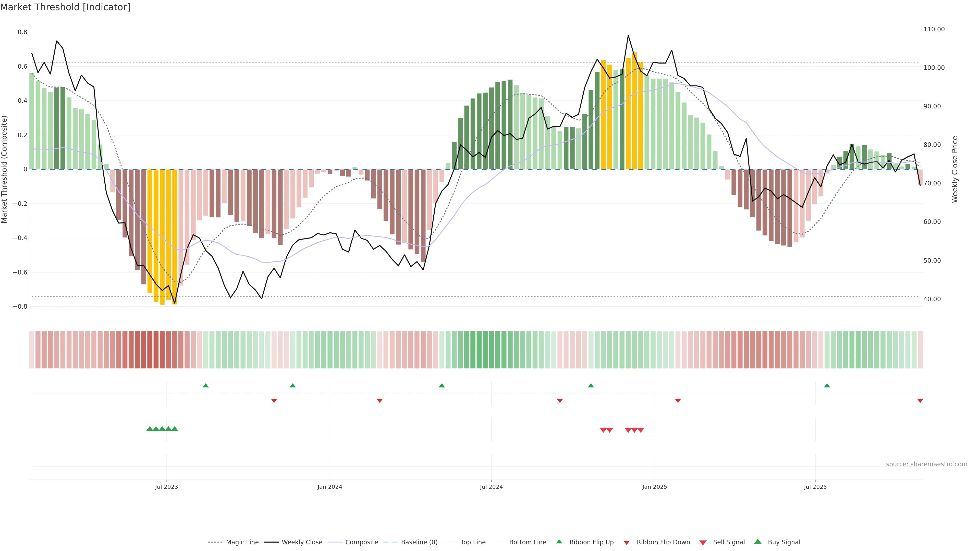
Task: Click the Ribbon Flip Down legend triangle
Action: 627,542
